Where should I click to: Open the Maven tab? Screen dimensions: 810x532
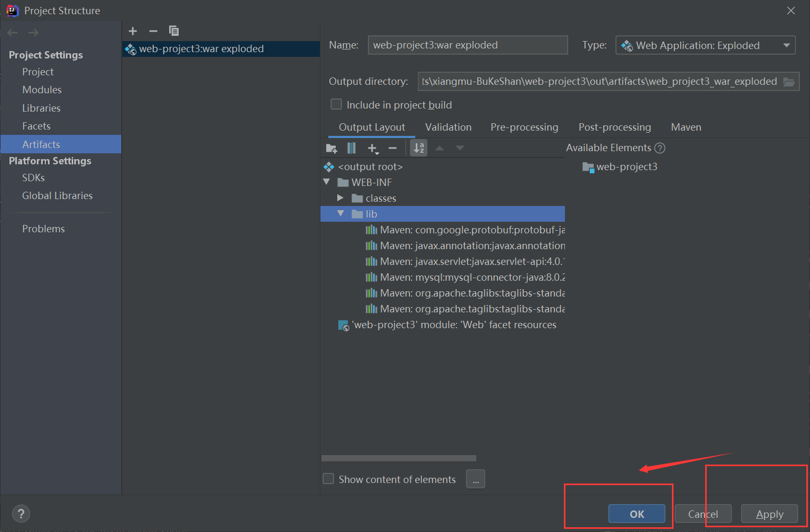pos(686,127)
